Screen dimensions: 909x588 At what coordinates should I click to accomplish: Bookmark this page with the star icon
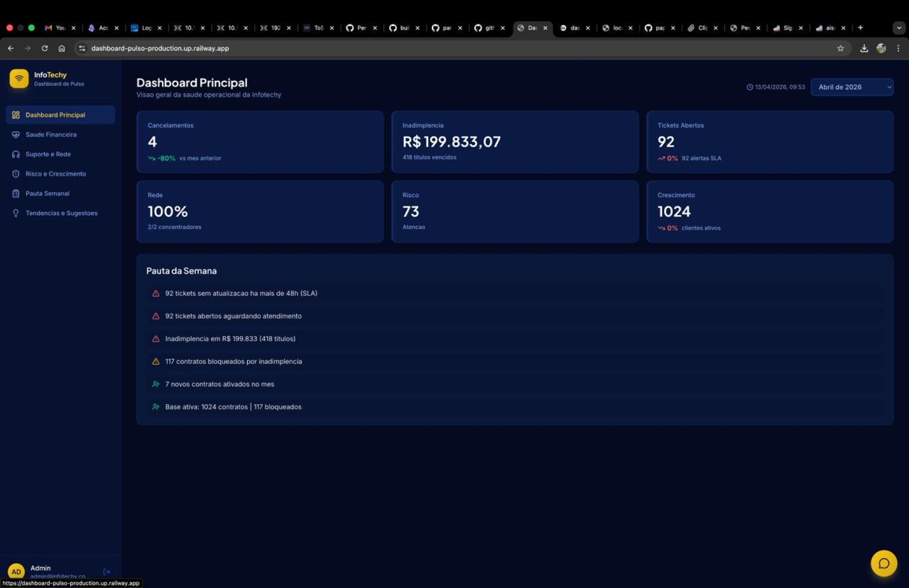coord(840,48)
